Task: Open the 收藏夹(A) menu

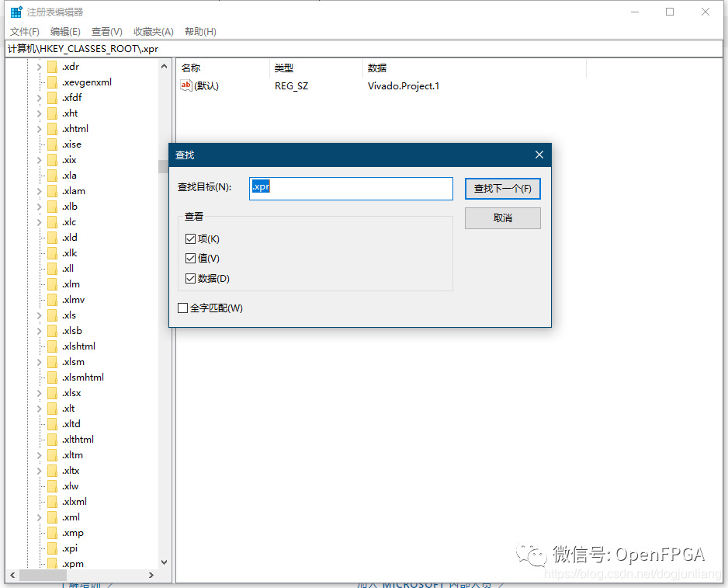Action: tap(152, 31)
